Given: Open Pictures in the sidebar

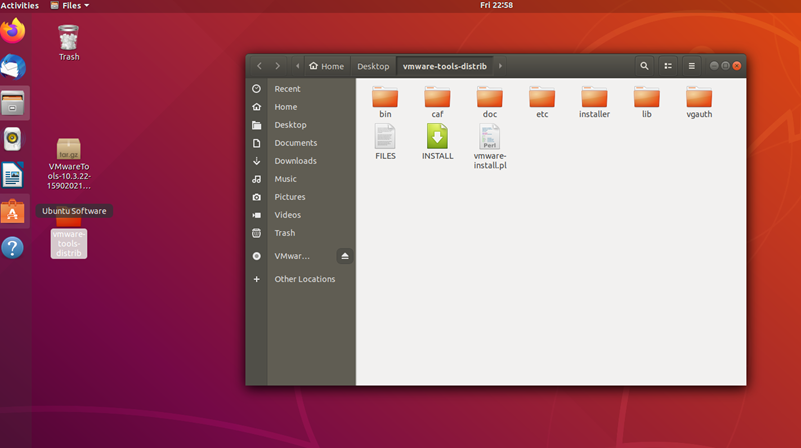Looking at the screenshot, I should tap(300, 197).
